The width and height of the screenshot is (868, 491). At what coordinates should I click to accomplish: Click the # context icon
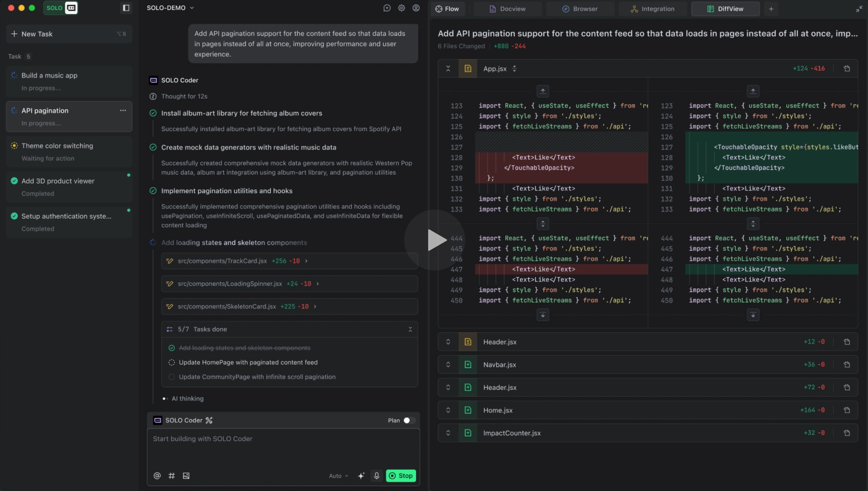[x=172, y=475]
